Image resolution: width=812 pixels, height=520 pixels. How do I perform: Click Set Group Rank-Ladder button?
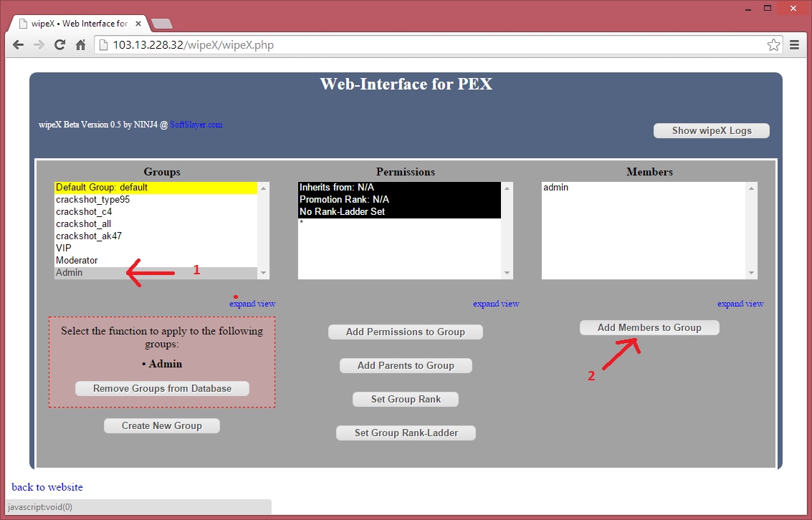point(406,433)
